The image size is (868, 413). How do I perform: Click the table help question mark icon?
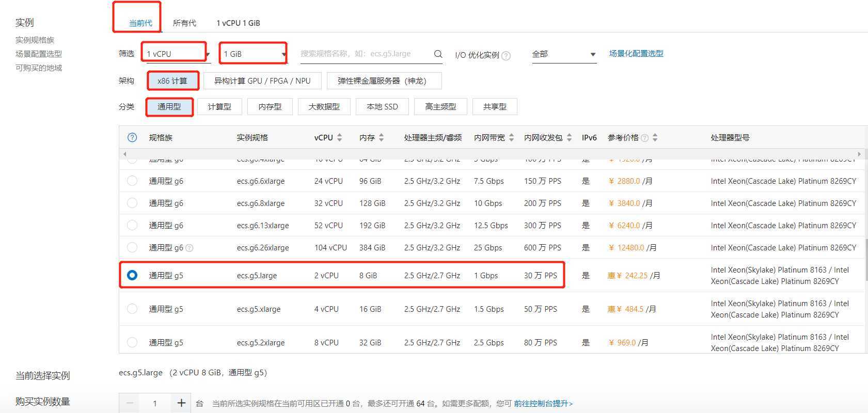click(132, 137)
